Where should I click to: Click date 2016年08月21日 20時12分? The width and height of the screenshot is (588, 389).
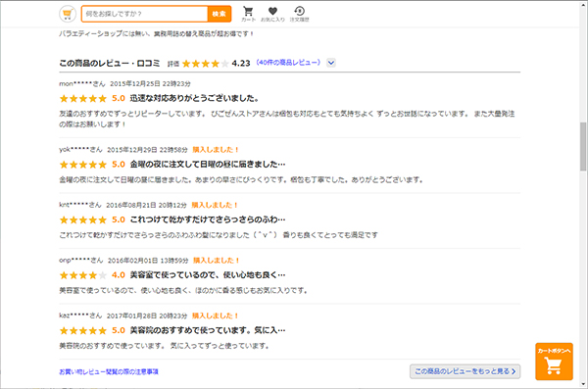click(x=146, y=205)
